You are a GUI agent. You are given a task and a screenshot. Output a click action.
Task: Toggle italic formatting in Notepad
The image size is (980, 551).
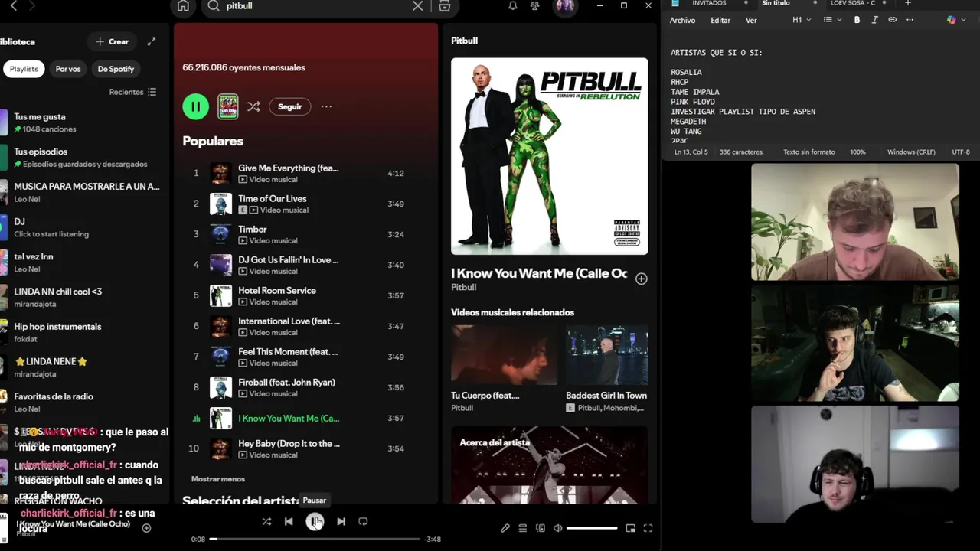coord(874,20)
